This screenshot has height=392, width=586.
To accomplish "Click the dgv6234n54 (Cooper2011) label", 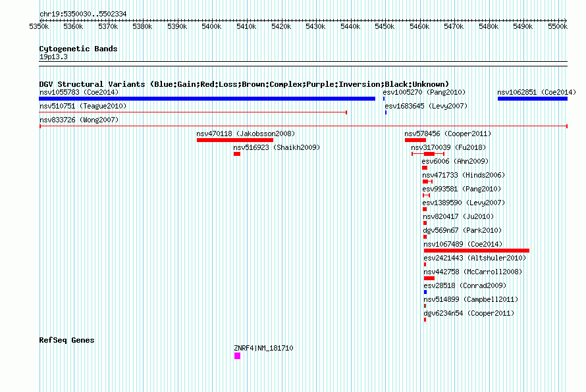I will pos(469,313).
